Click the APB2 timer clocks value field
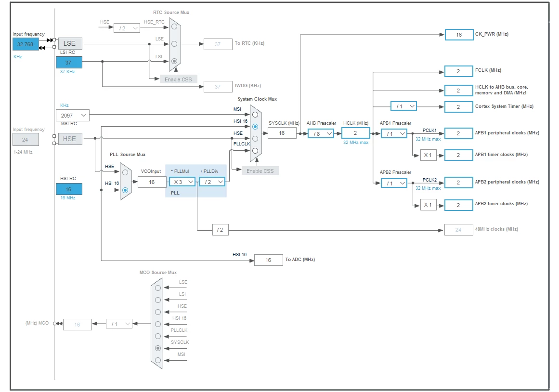 [x=459, y=205]
